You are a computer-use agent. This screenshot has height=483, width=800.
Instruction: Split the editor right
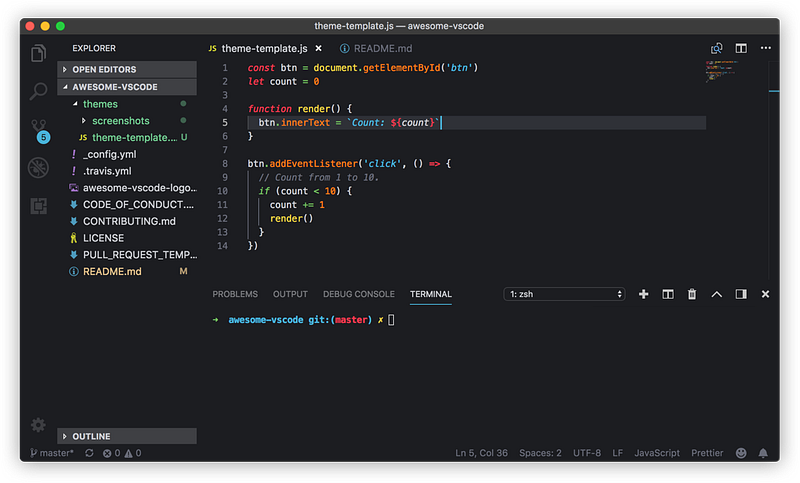click(x=741, y=48)
